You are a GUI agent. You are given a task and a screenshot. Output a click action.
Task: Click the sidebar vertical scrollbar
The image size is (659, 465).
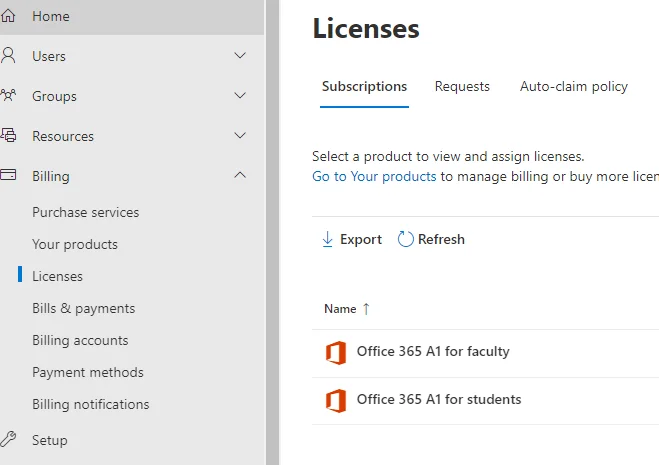pyautogui.click(x=272, y=232)
